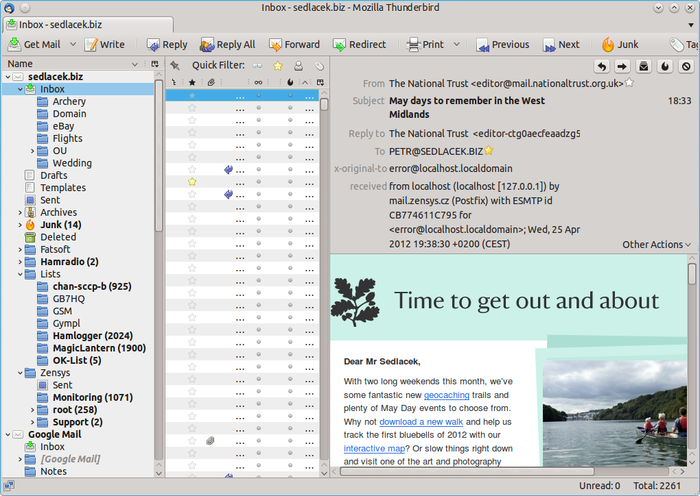Open the Print dropdown arrow
This screenshot has height=496, width=700.
point(456,45)
